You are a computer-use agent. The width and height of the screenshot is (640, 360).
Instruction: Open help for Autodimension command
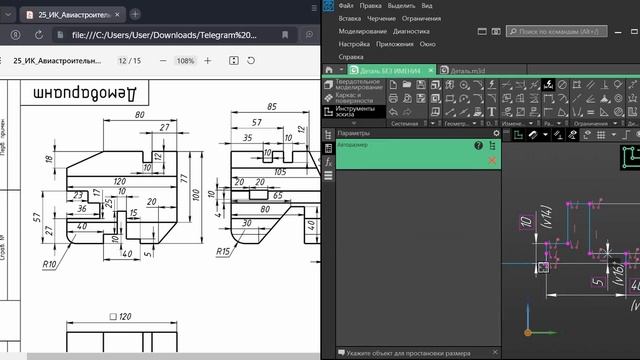pyautogui.click(x=478, y=145)
